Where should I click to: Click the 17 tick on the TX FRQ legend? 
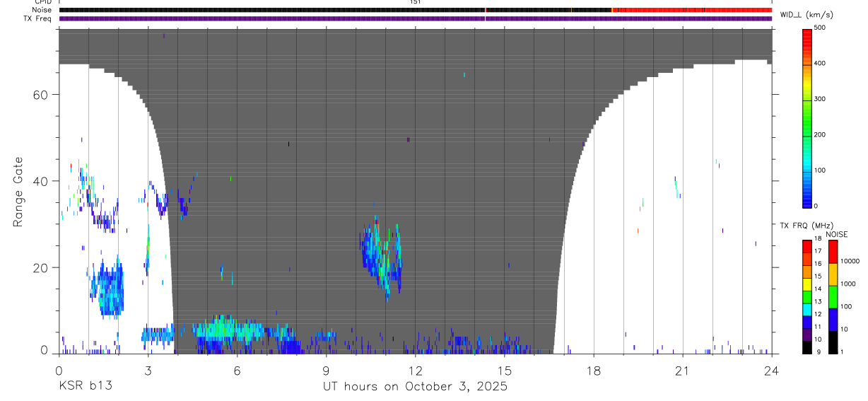coord(819,251)
